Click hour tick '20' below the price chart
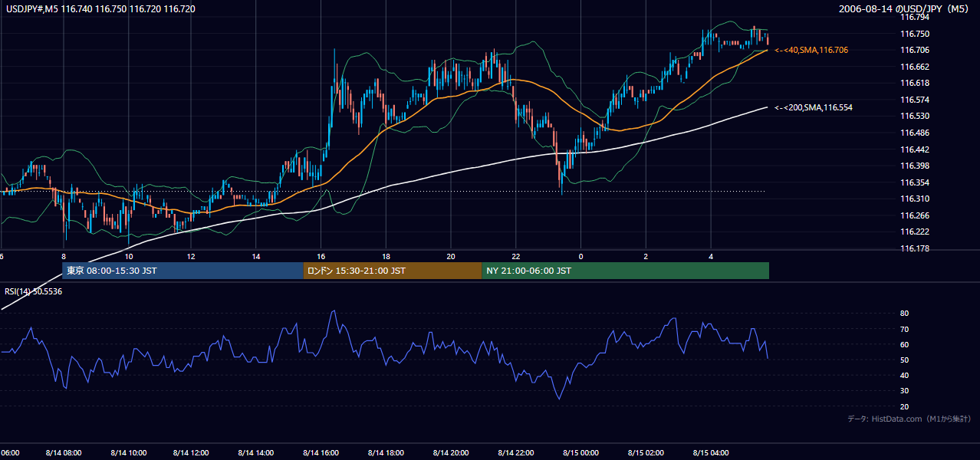 pyautogui.click(x=451, y=256)
